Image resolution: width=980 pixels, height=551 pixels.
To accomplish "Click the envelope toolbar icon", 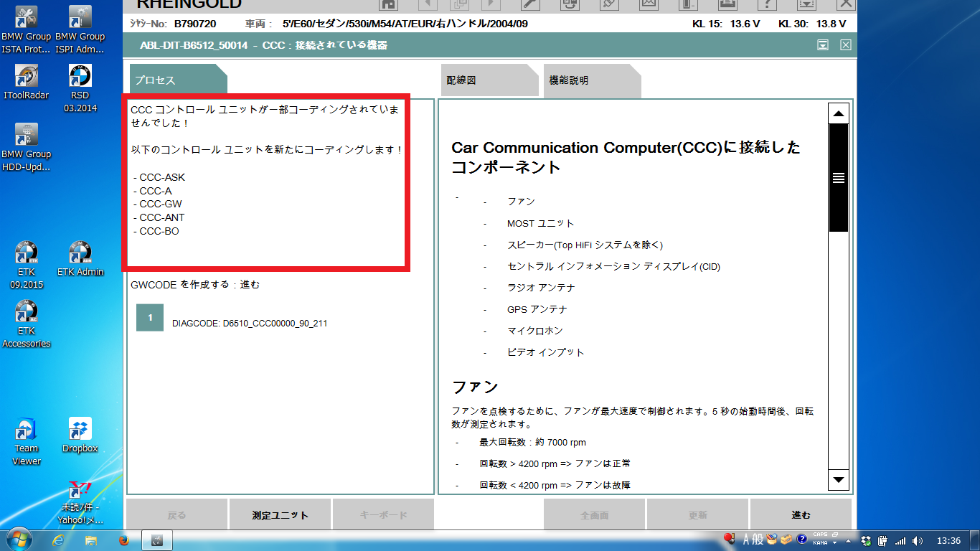I will tap(649, 4).
